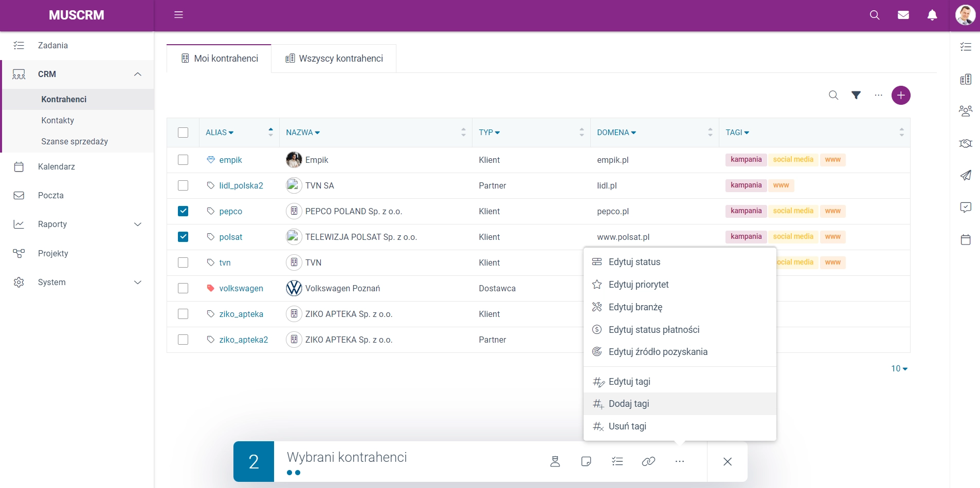Screen dimensions: 980x488
Task: Click red tag icon beside volkswagen
Action: 210,288
